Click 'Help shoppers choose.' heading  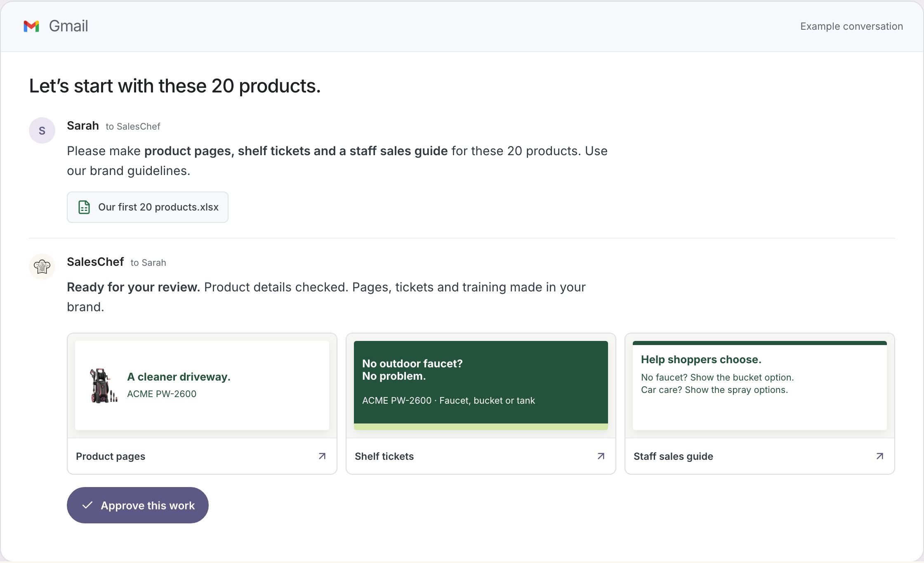click(x=701, y=360)
